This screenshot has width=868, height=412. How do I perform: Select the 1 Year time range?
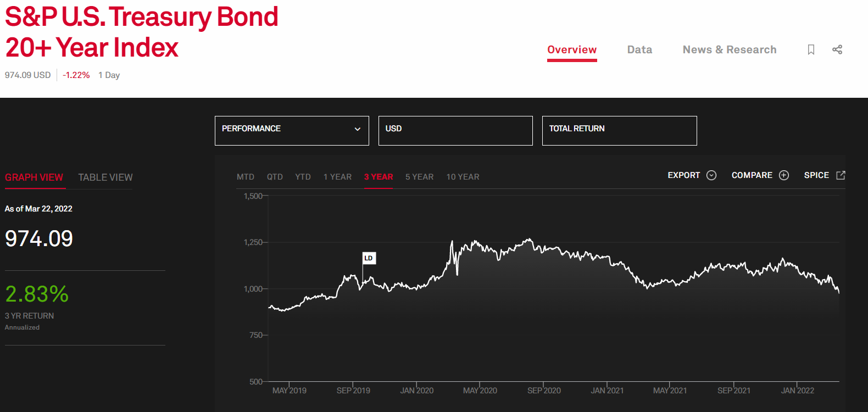pyautogui.click(x=337, y=177)
